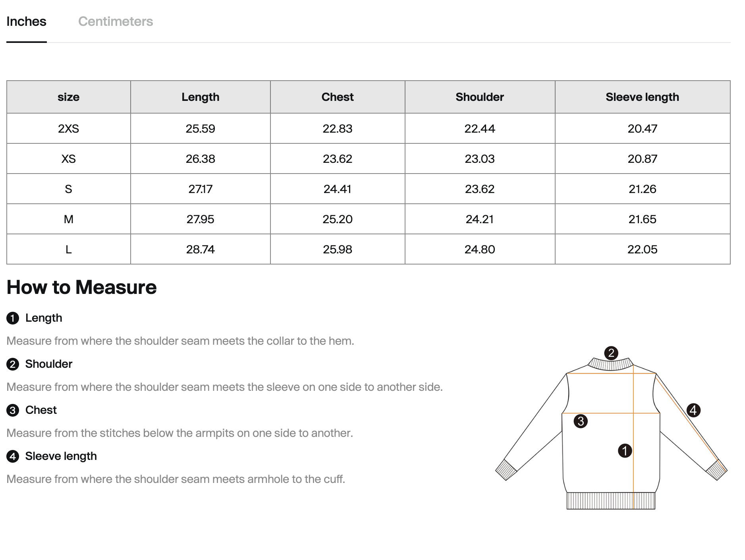Click the number 1 Length bullet icon

(x=13, y=318)
